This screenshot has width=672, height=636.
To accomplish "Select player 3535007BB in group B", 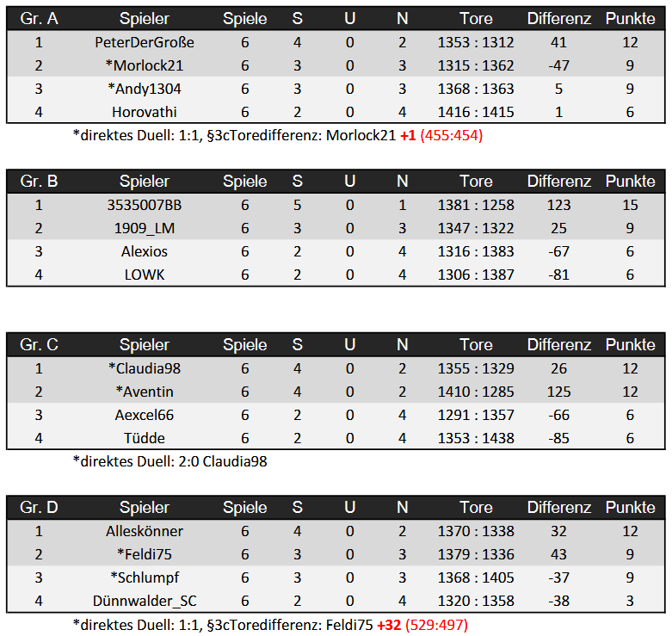I will (x=145, y=205).
